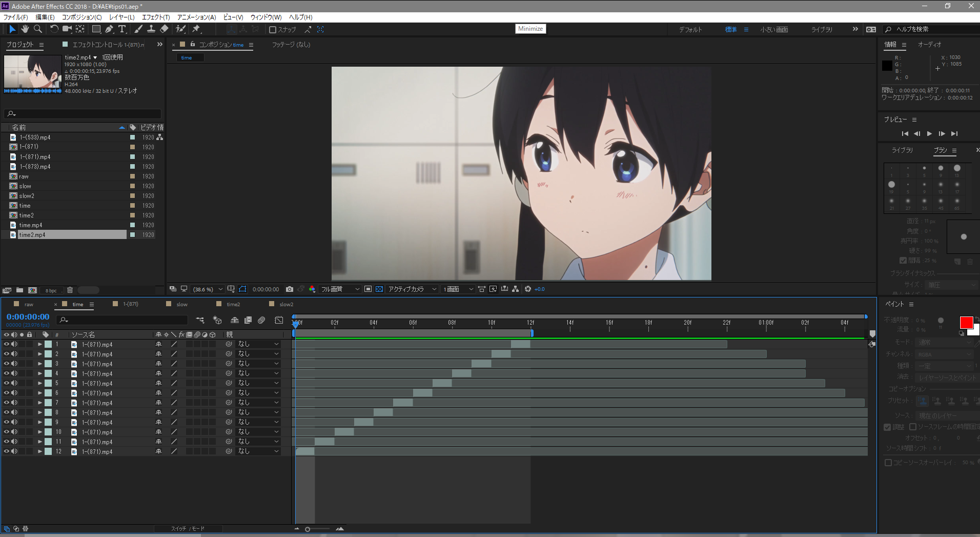
Task: Open the Graph Editor in timeline
Action: click(x=279, y=320)
